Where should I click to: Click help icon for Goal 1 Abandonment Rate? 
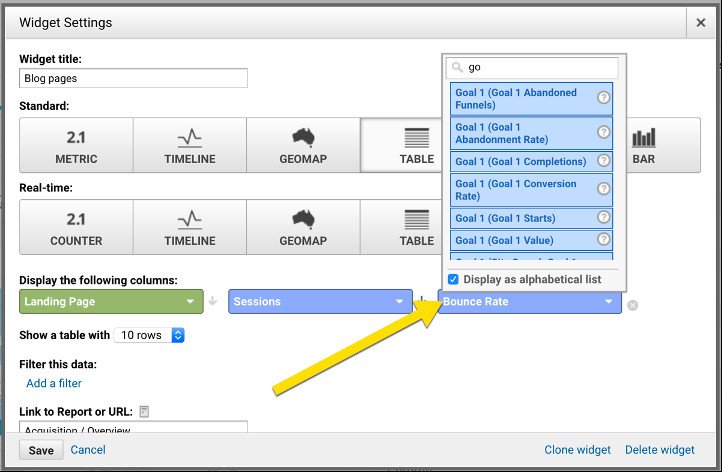pos(603,132)
